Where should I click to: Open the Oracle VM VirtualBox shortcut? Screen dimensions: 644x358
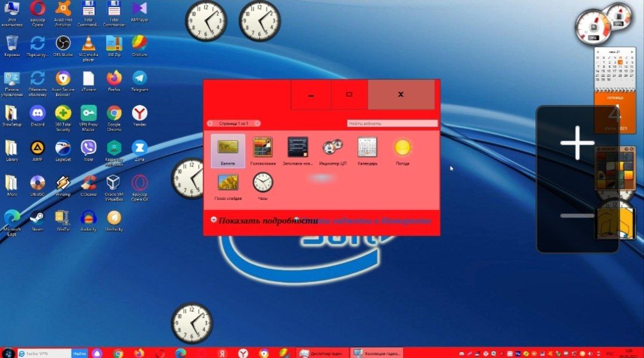coord(114,188)
